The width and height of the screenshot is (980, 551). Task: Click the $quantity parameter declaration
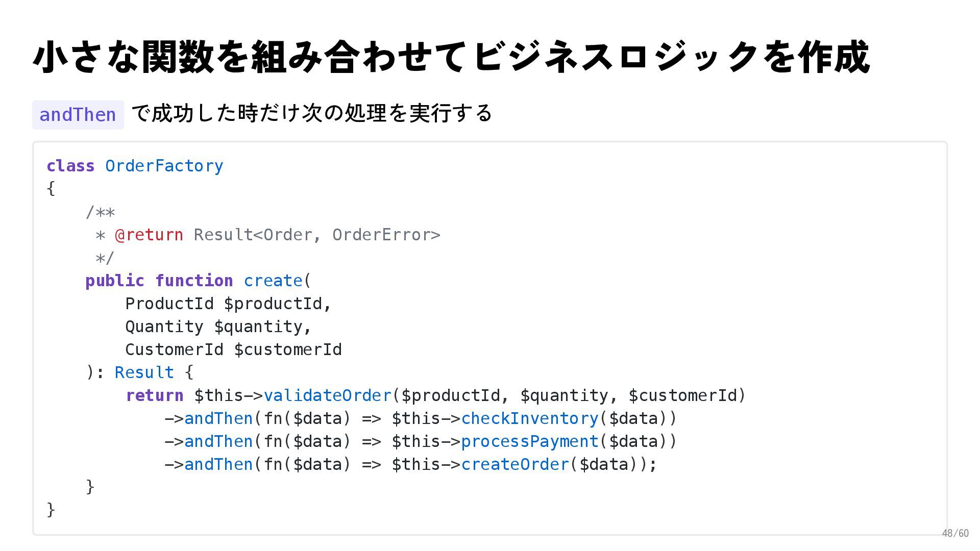(x=258, y=327)
